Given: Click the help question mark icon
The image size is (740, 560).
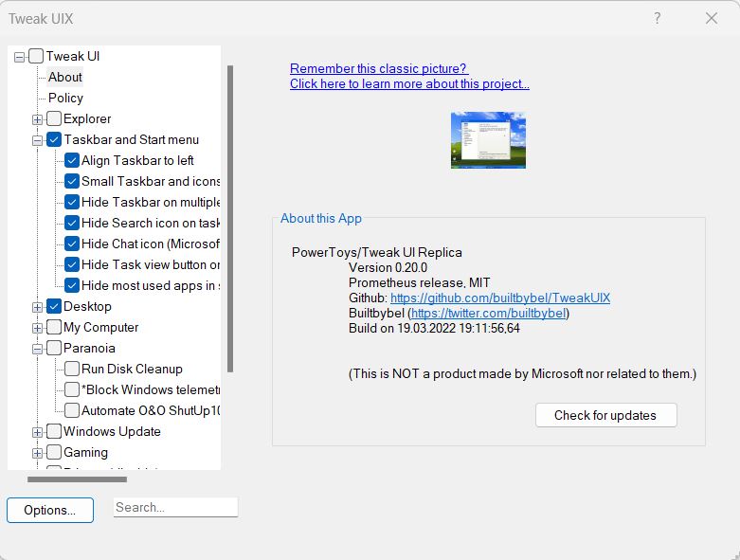Looking at the screenshot, I should 657,18.
